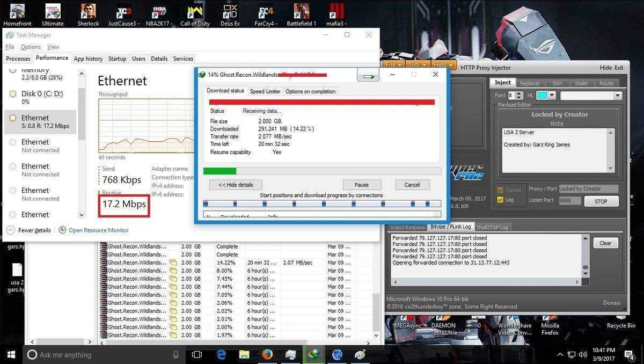Select the usa 2 garz.hp desktop file

click(17, 278)
